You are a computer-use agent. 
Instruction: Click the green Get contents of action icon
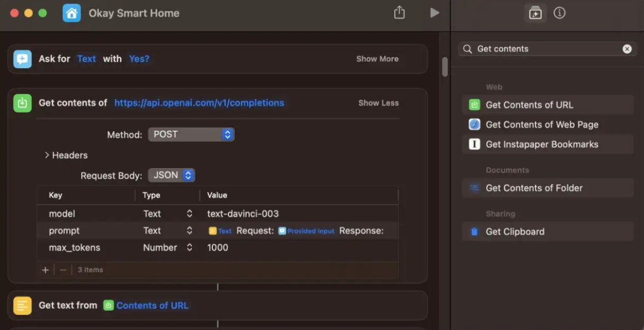(22, 103)
